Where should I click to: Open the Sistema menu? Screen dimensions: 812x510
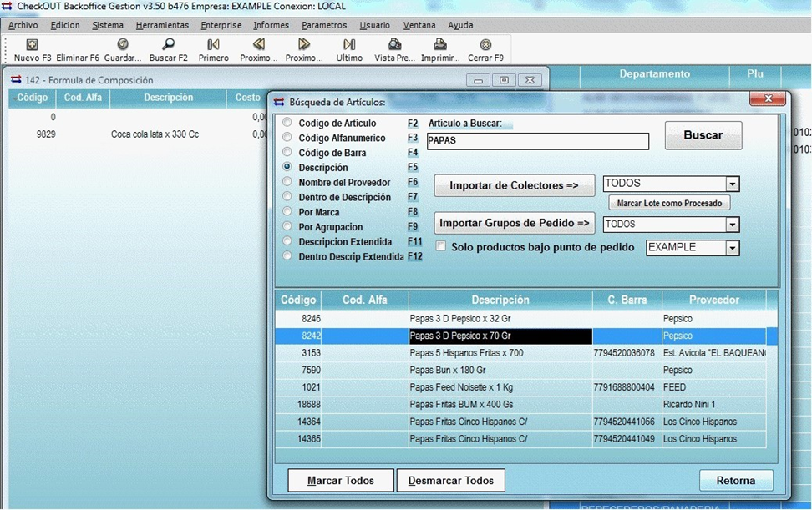(108, 25)
